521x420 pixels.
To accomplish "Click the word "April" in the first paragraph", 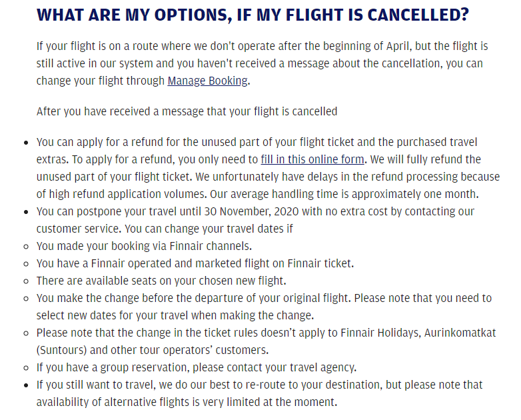I will (397, 46).
